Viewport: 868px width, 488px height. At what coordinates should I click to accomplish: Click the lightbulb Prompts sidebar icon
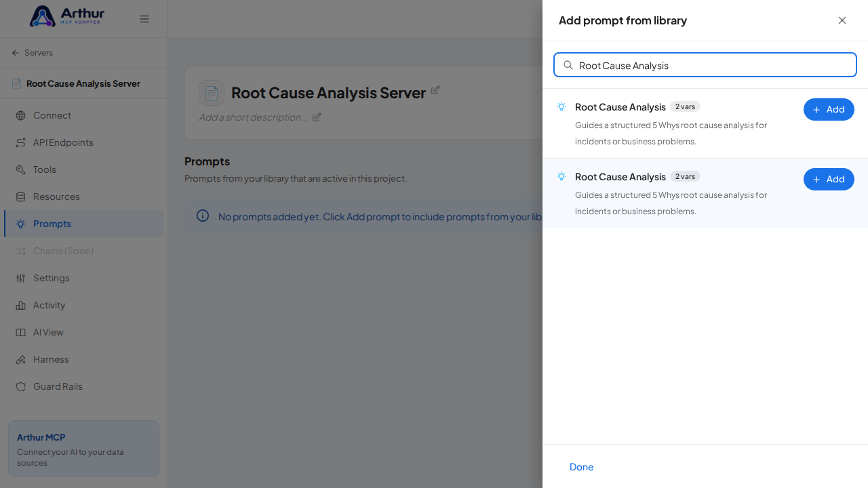[21, 224]
